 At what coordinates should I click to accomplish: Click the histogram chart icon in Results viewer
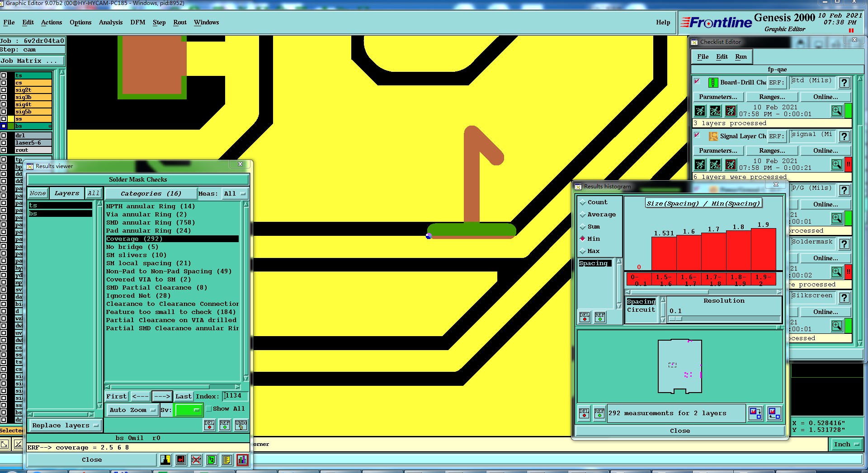pos(242,460)
